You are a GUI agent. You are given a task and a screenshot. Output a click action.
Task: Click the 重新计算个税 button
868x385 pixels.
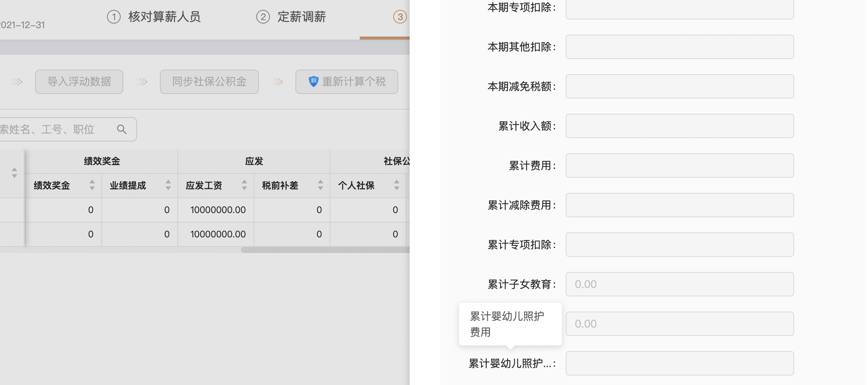[347, 81]
